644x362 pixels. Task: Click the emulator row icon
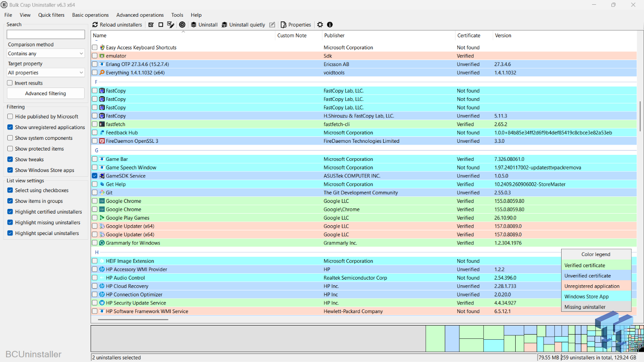tap(102, 56)
